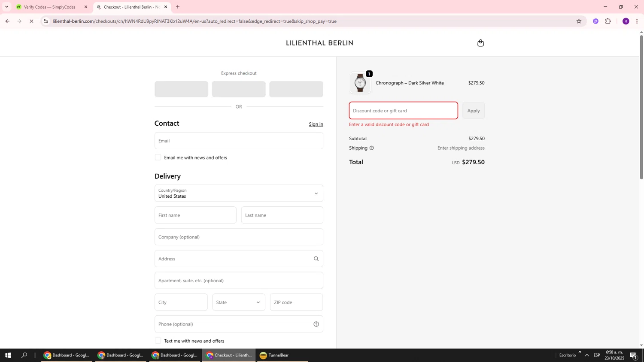
Task: Open the tab search dropdown arrow
Action: point(6,7)
